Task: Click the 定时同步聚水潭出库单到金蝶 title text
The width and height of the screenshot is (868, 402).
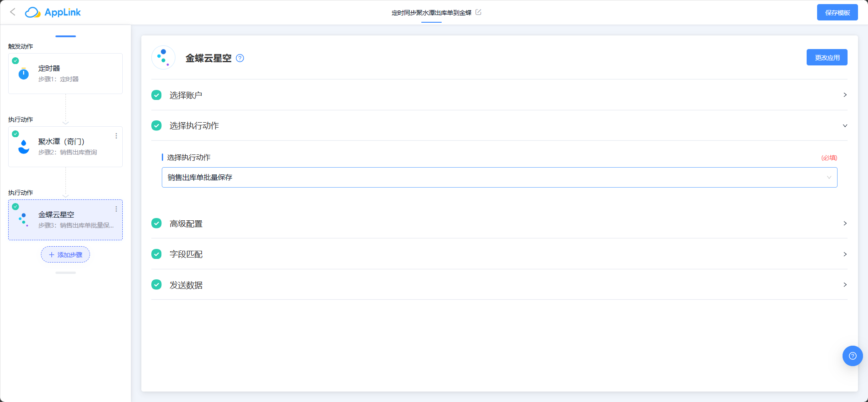Action: pyautogui.click(x=431, y=13)
